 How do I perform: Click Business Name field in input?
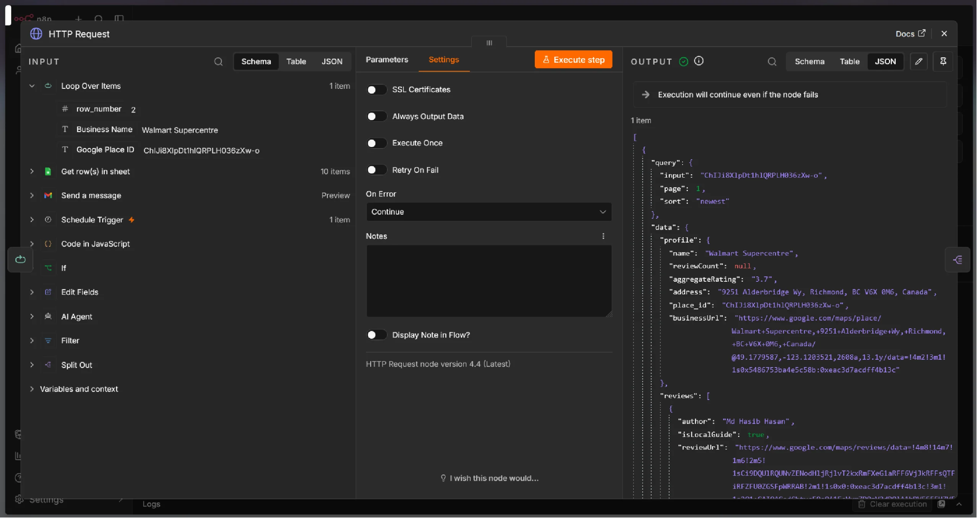(x=104, y=129)
